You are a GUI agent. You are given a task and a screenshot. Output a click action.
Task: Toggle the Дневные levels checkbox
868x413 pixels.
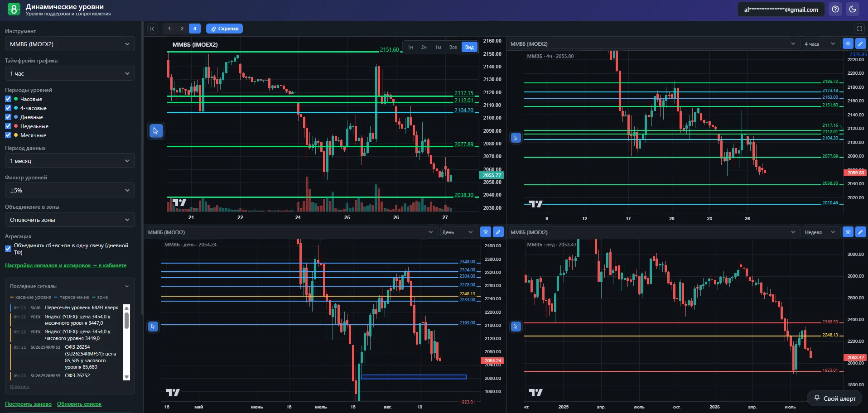[x=8, y=117]
